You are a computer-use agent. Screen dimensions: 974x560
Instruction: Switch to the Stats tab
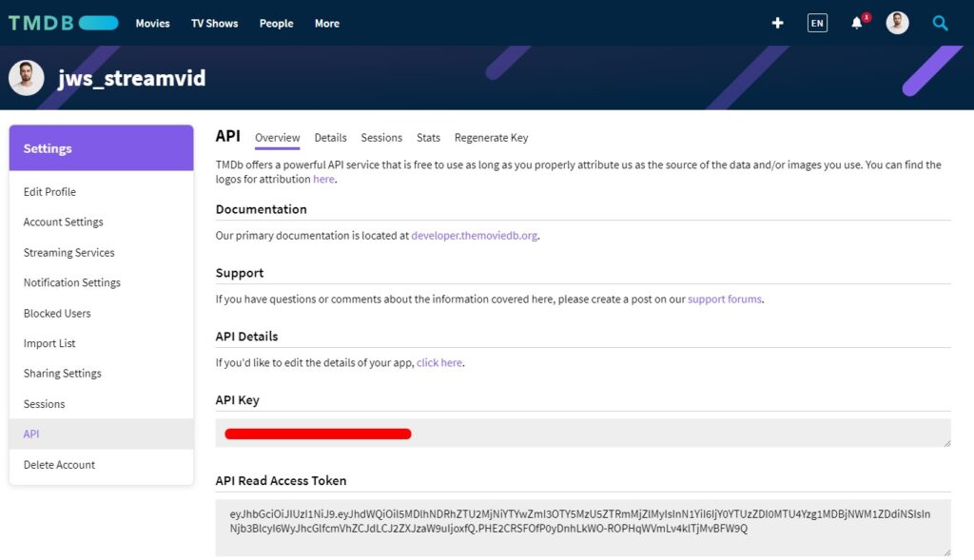(428, 138)
